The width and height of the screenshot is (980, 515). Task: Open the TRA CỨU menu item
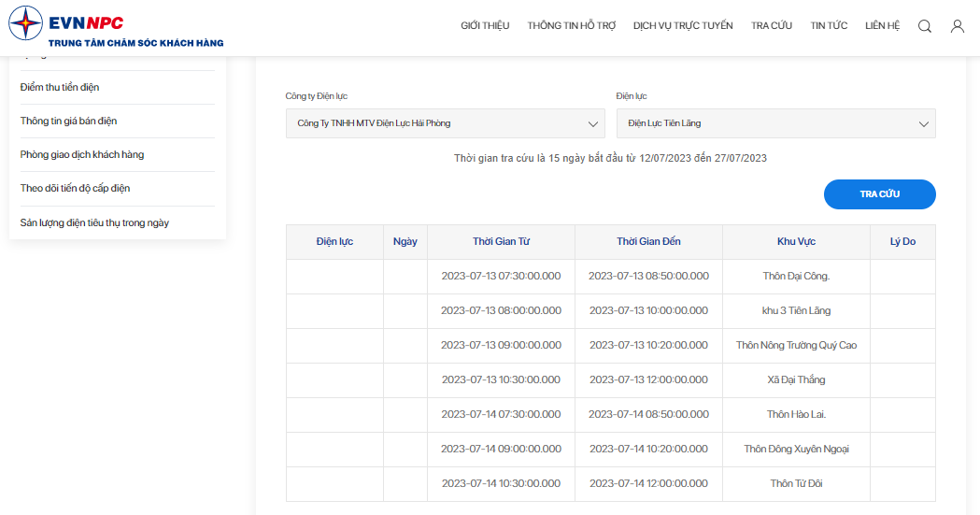[772, 25]
